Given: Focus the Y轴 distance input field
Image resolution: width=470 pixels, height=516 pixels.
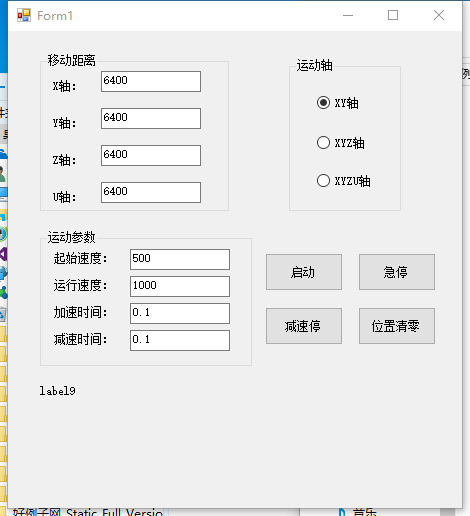Looking at the screenshot, I should tap(151, 118).
